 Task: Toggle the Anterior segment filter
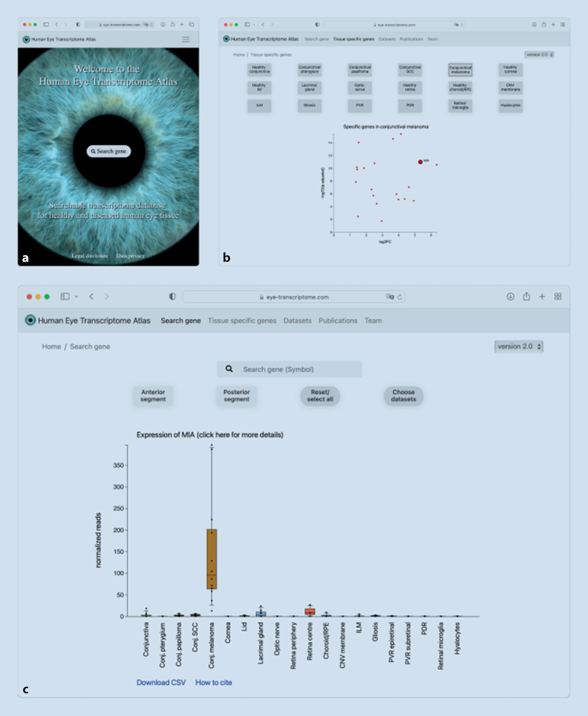point(153,396)
